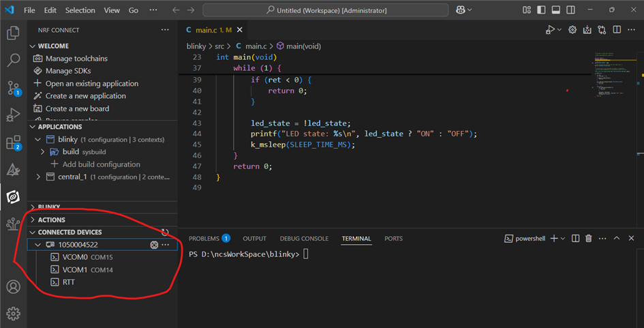Click the Copilot icon in title bar
The image size is (644, 328).
pyautogui.click(x=461, y=10)
